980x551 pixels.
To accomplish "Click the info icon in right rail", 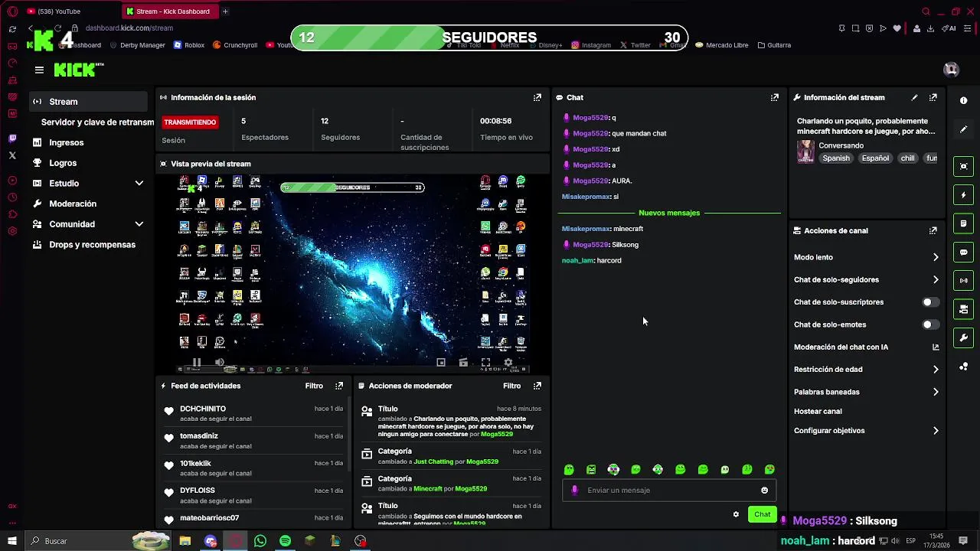I will point(964,101).
